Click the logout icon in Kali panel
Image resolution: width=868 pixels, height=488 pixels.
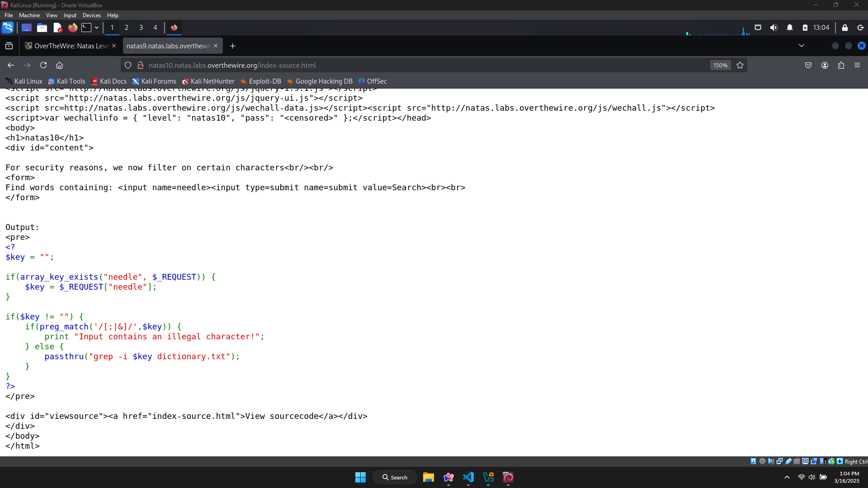[x=861, y=28]
